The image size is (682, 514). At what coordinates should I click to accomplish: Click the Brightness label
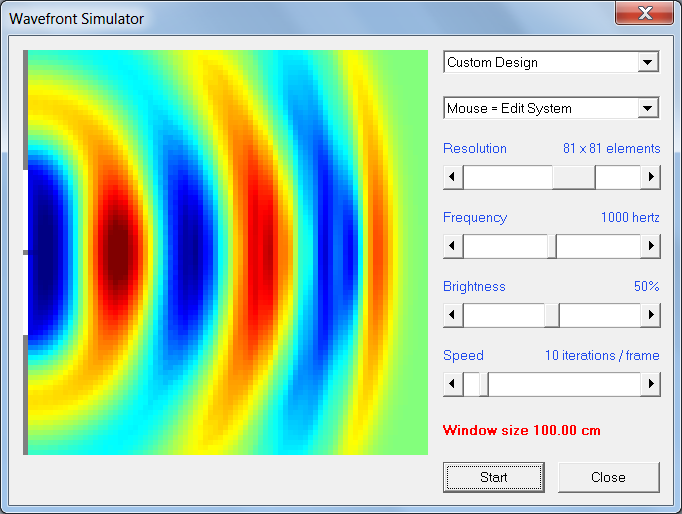pos(474,286)
